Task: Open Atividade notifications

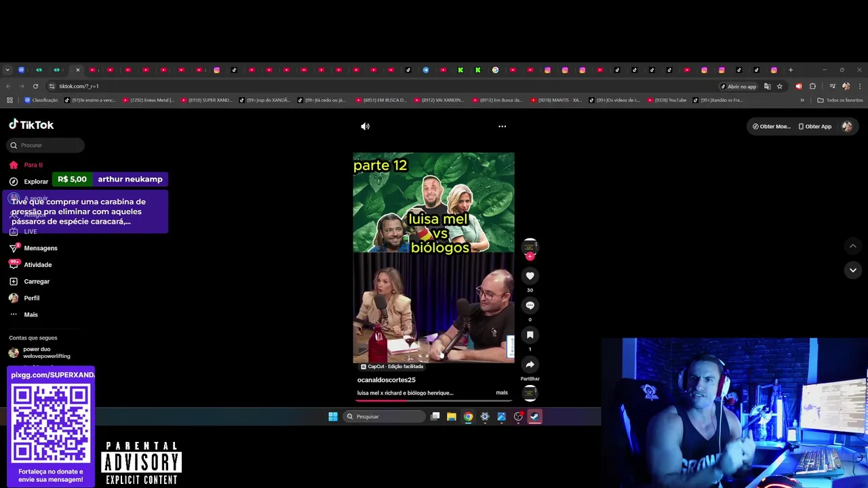Action: tap(31, 265)
